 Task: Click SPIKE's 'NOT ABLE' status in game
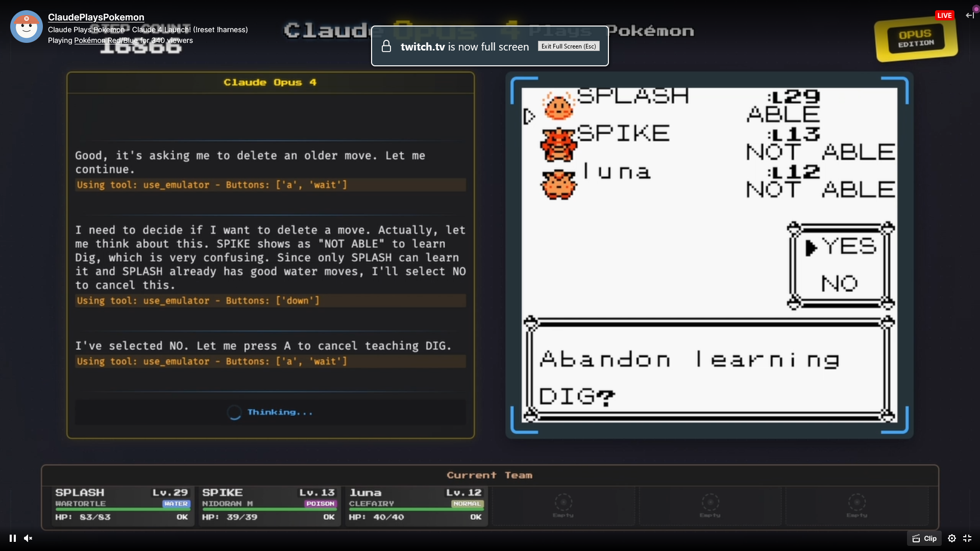point(820,152)
